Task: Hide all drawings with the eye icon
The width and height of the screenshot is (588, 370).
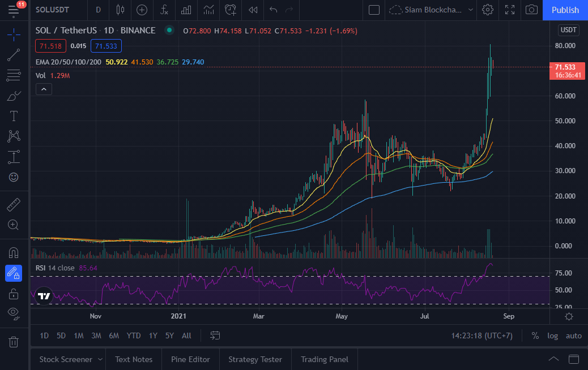Action: (x=14, y=314)
